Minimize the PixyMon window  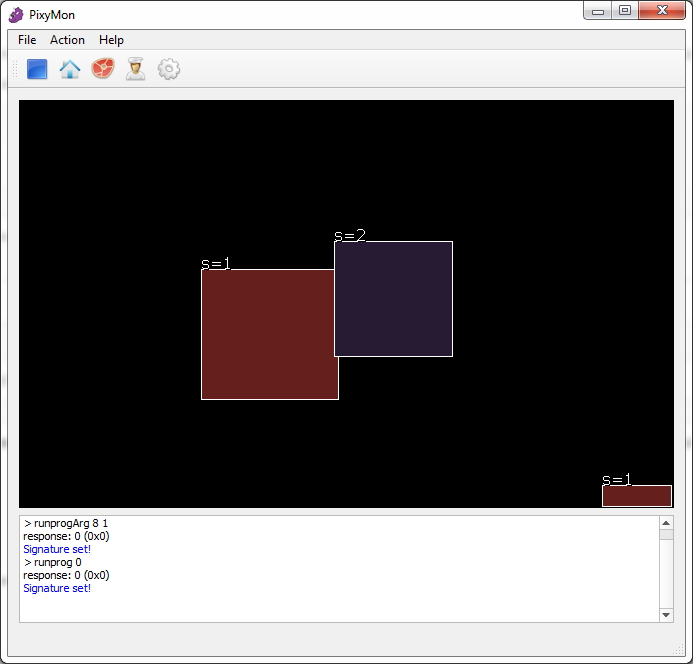(598, 11)
